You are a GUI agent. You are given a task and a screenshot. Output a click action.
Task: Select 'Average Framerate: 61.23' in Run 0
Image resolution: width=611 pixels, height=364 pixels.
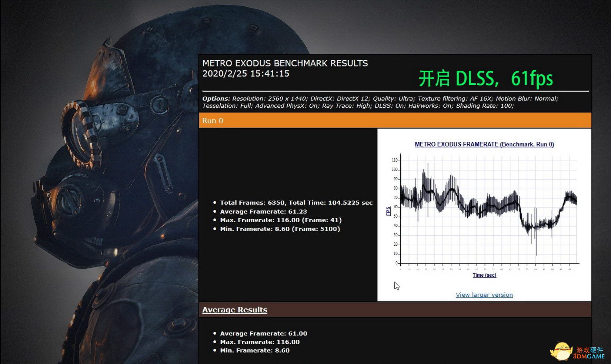[x=264, y=212]
